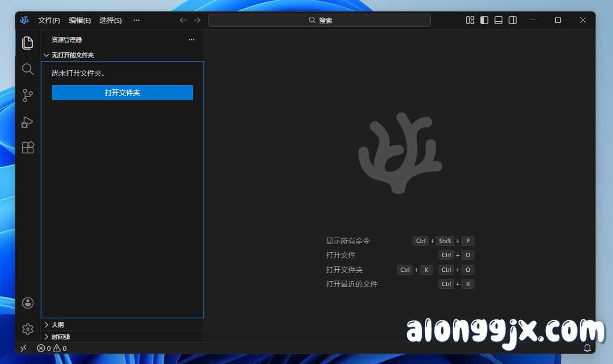Select the Search icon in the sidebar

(27, 69)
